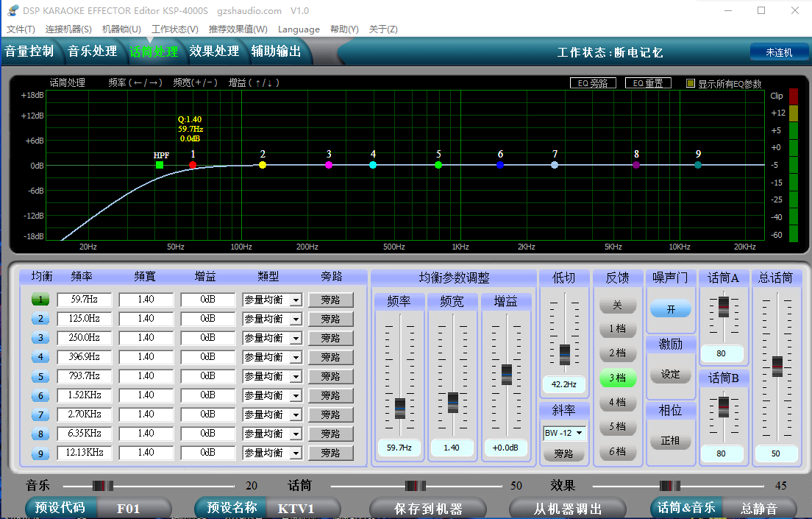812x519 pixels.
Task: Open the BW -12 slope dropdown
Action: [x=564, y=433]
